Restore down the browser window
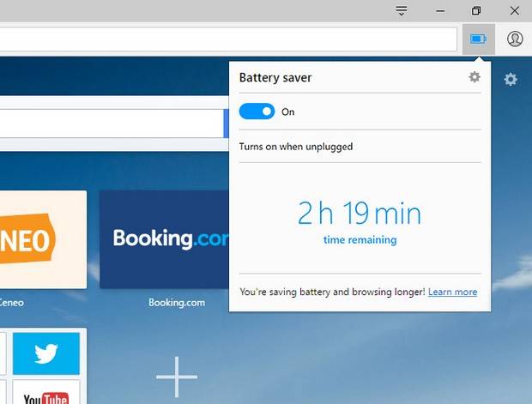Viewport: 532px width, 404px height. click(476, 11)
